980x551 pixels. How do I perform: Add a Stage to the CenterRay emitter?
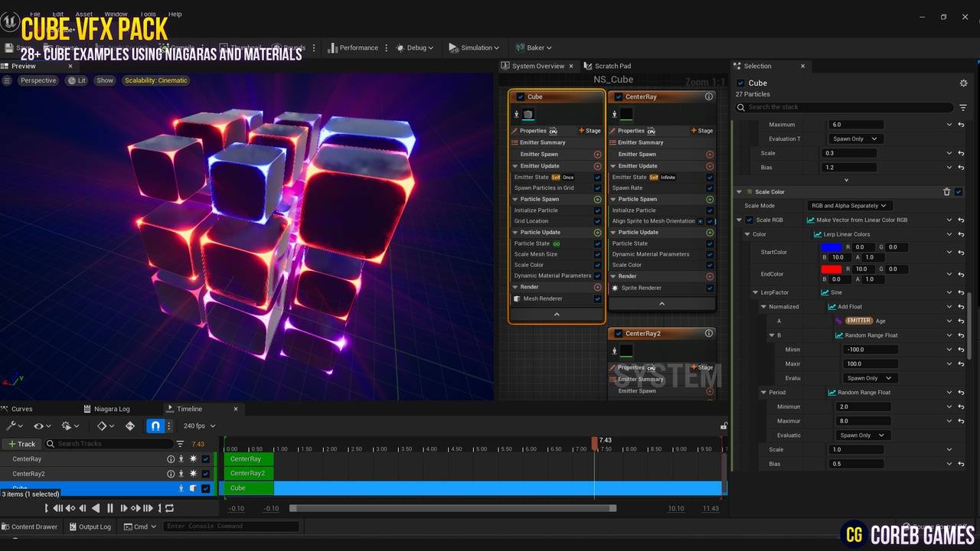pos(702,131)
